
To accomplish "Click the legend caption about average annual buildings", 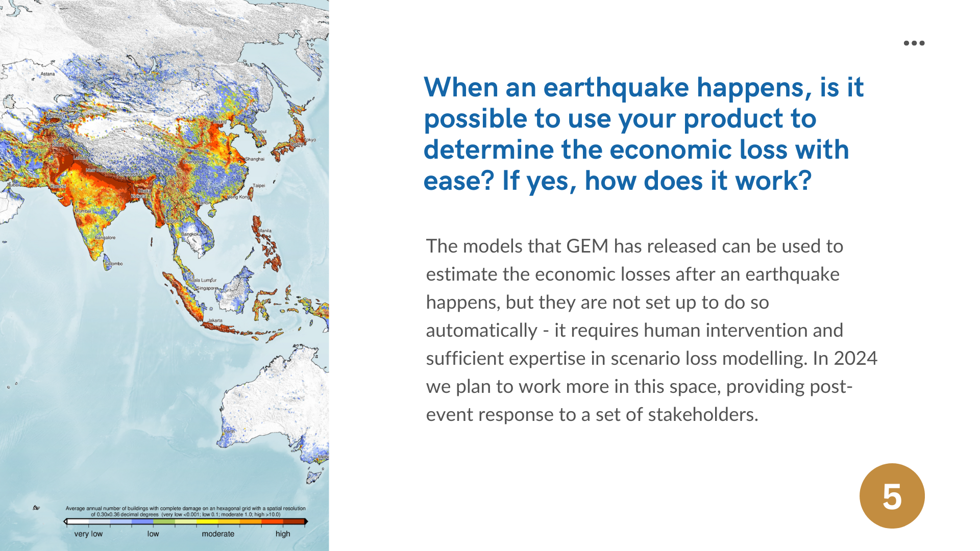I will (x=185, y=511).
